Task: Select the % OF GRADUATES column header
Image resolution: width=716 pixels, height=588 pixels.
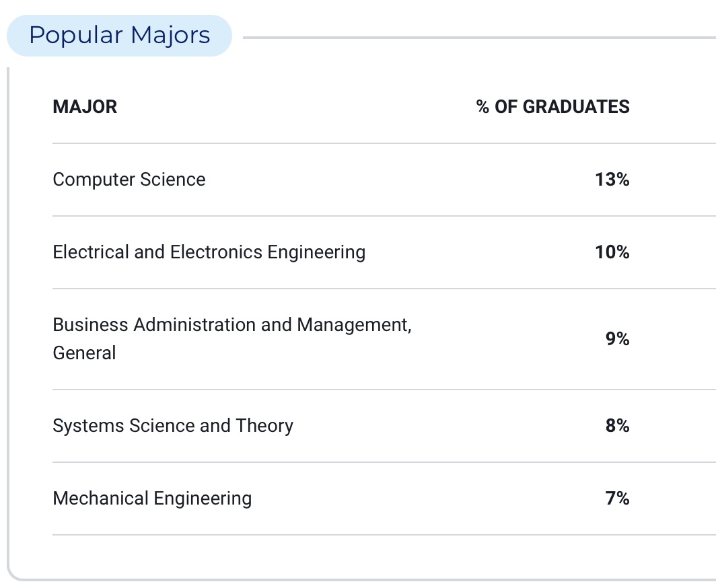Action: pos(552,107)
